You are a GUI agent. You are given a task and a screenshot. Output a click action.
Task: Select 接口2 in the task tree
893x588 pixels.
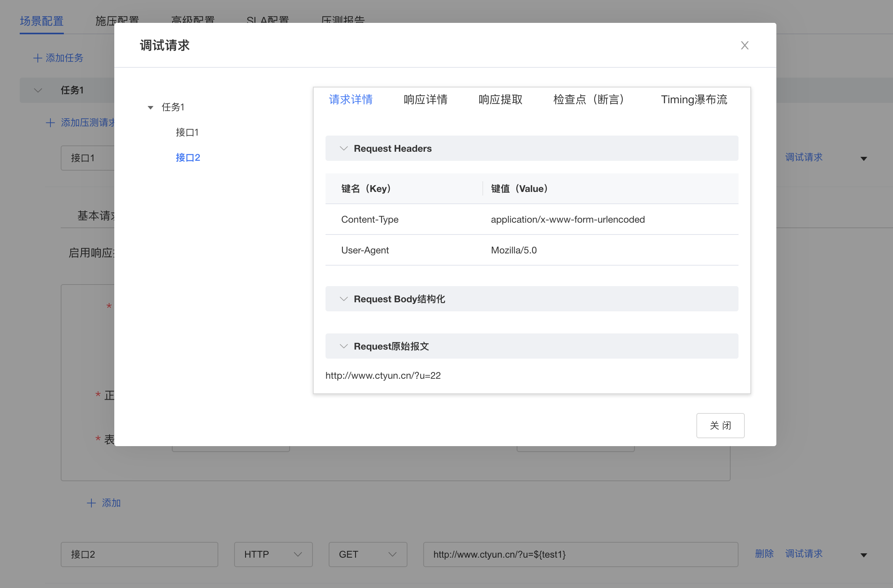[x=188, y=158]
